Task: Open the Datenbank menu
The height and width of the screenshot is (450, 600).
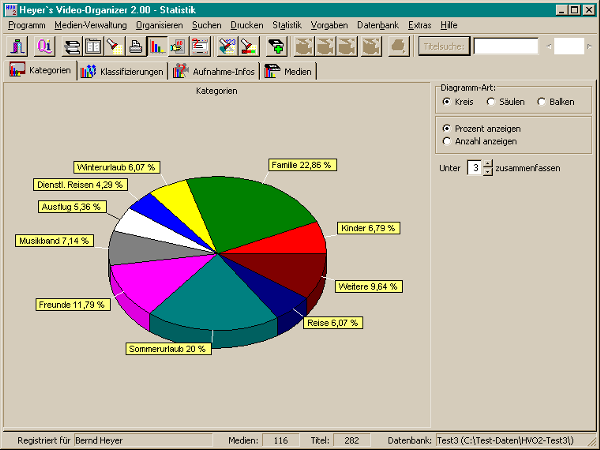Action: tap(376, 23)
